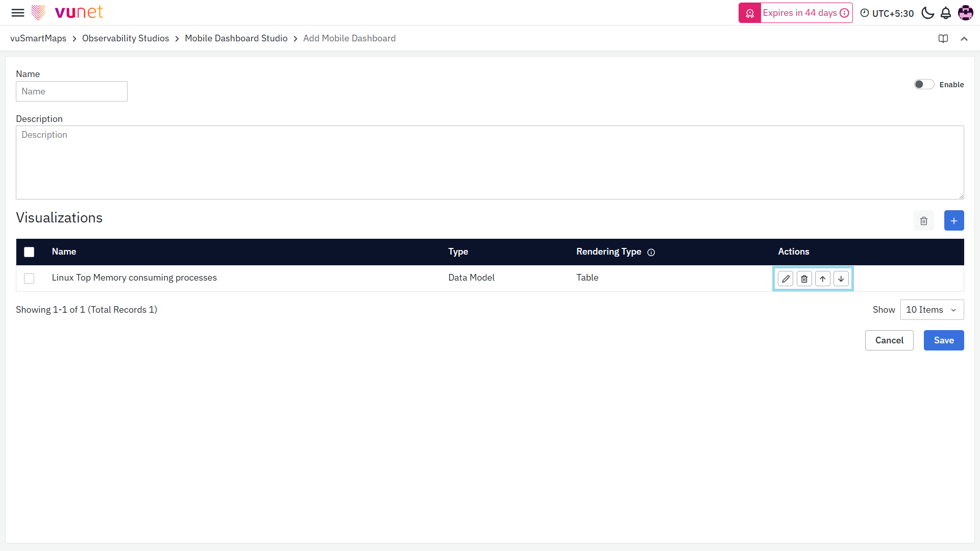Check the select-all checkbox in the table header

[x=29, y=252]
